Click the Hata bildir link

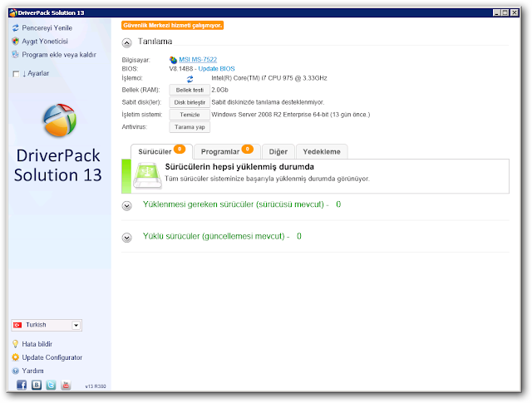click(37, 344)
